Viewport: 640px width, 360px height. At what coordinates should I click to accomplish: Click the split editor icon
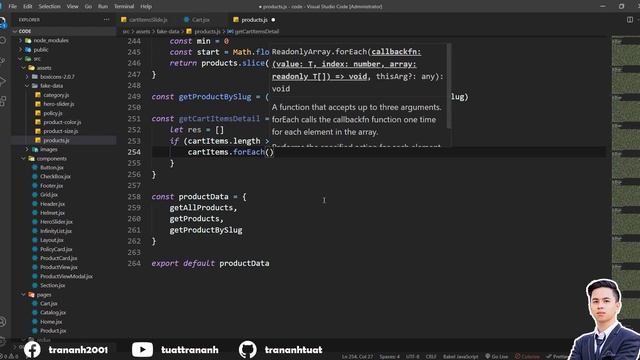(x=630, y=20)
